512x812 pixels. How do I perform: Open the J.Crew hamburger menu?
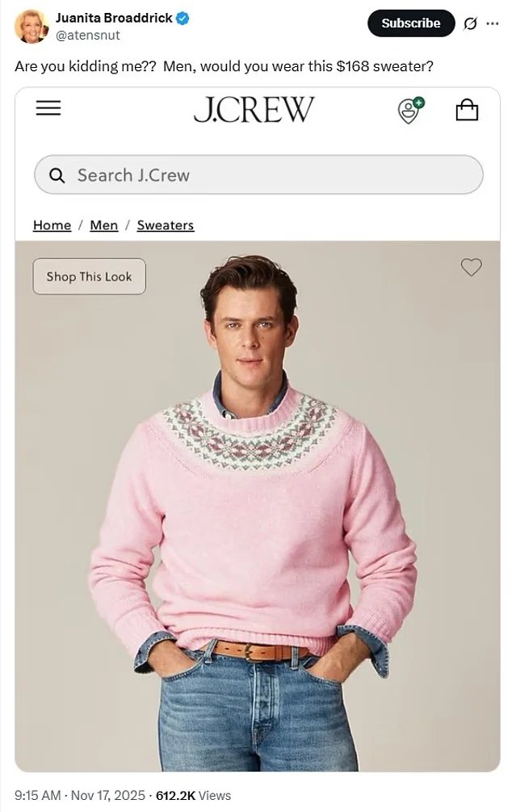coord(48,108)
